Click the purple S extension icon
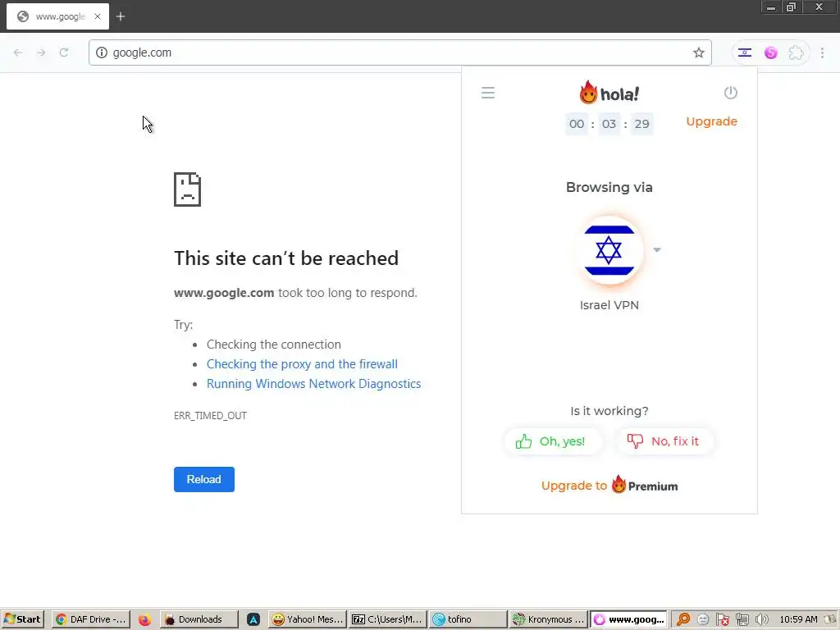Screen dimensions: 840x630 point(770,52)
